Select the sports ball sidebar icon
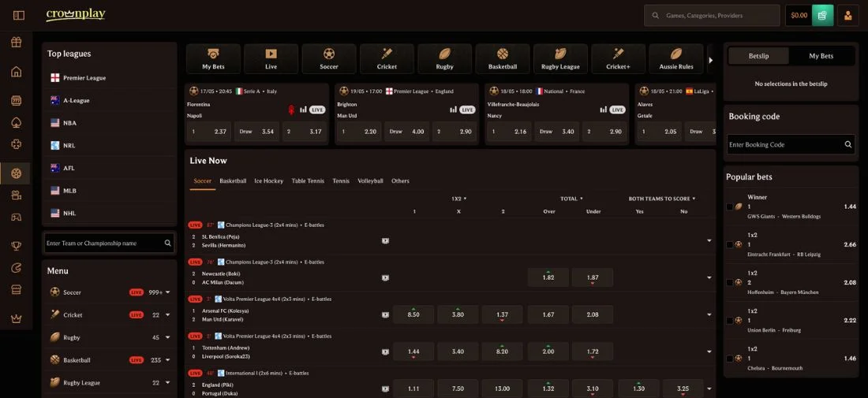Viewport: 868px width, 398px height. click(16, 173)
